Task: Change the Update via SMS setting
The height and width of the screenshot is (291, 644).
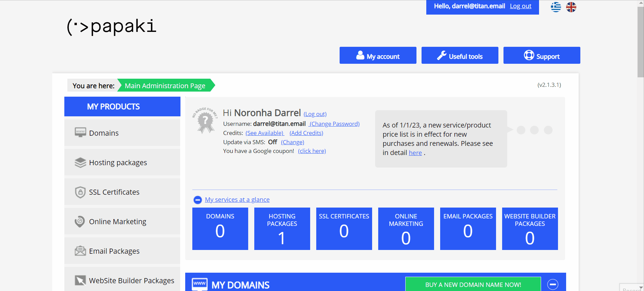Action: (293, 142)
